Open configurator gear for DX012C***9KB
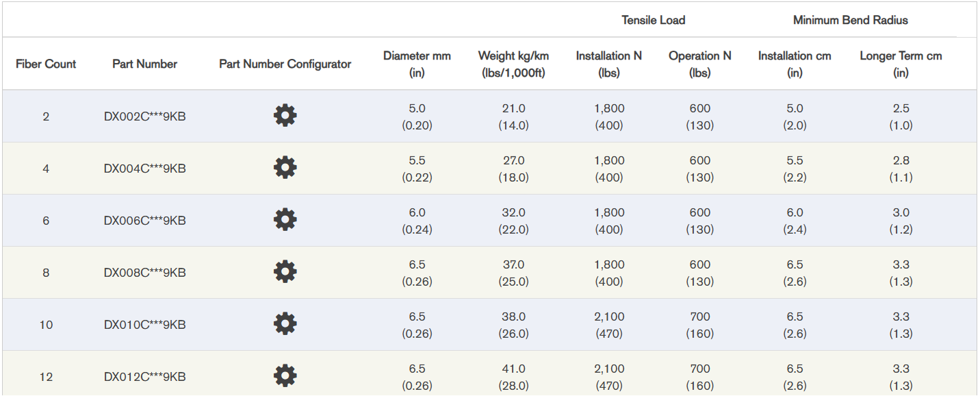The width and height of the screenshot is (980, 396). 285,375
